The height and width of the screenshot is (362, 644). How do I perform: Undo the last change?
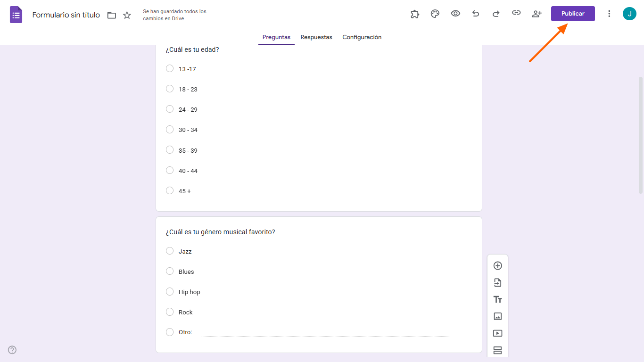tap(476, 14)
